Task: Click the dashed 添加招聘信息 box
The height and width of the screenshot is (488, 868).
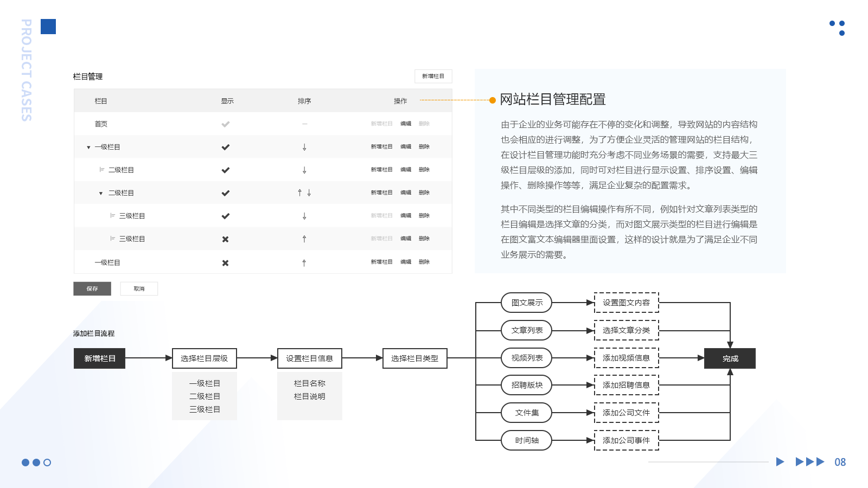Action: click(x=627, y=385)
